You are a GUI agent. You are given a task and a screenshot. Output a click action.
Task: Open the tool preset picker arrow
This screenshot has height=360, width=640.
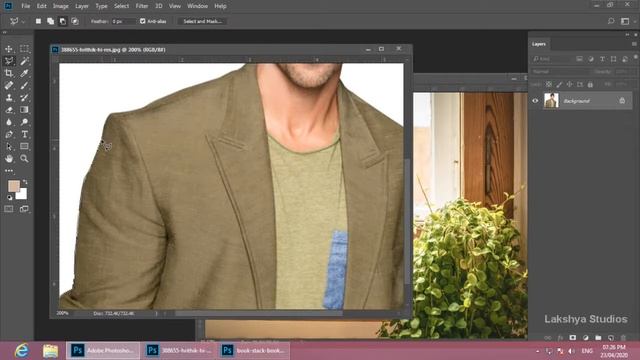(23, 21)
